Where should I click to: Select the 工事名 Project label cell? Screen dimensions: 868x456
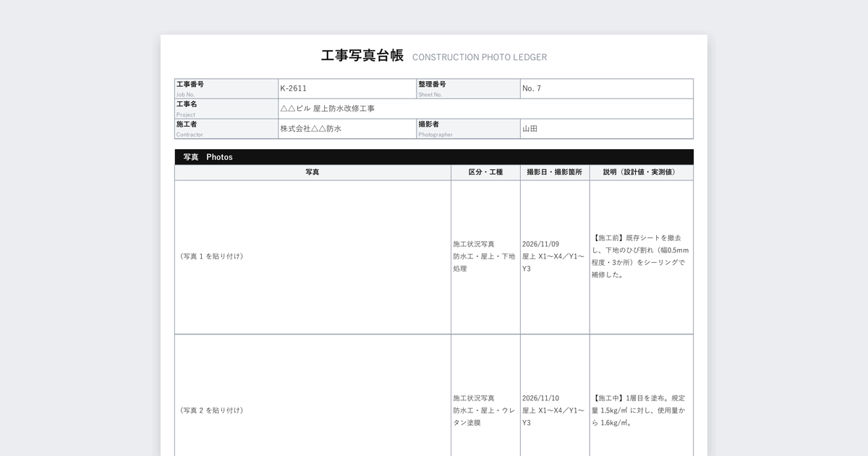pyautogui.click(x=226, y=109)
